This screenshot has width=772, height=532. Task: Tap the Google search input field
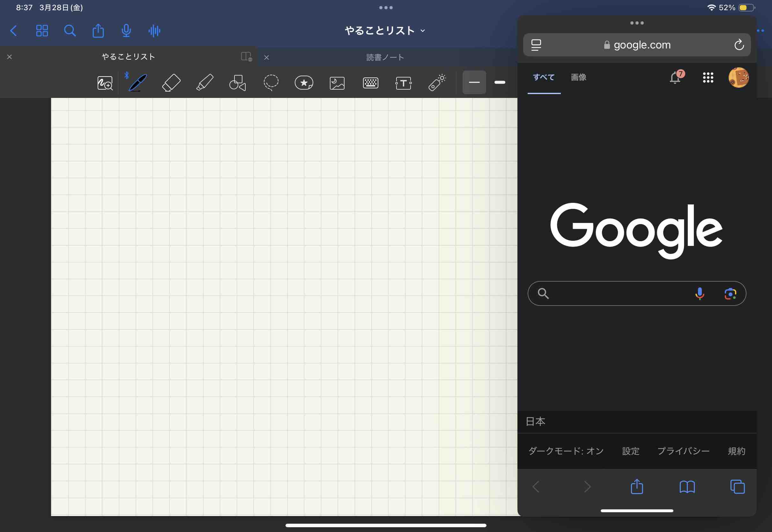point(637,293)
